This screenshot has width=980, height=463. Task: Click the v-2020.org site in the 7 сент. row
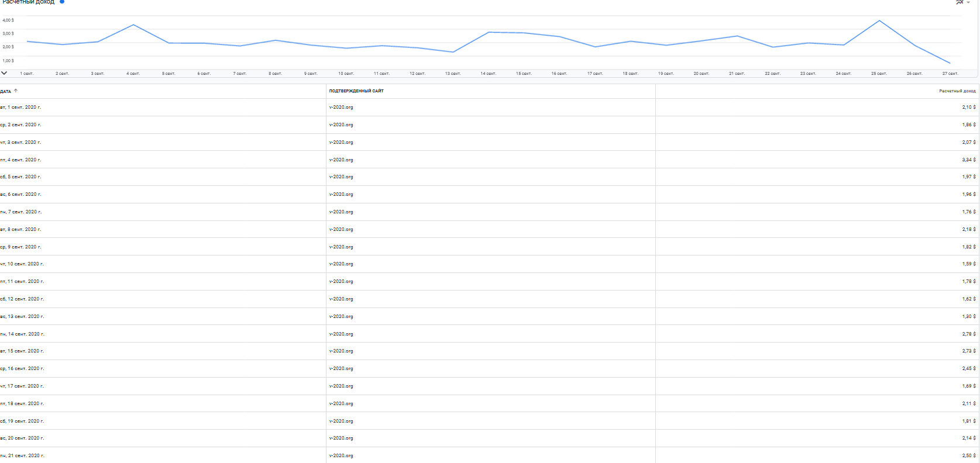(x=341, y=212)
